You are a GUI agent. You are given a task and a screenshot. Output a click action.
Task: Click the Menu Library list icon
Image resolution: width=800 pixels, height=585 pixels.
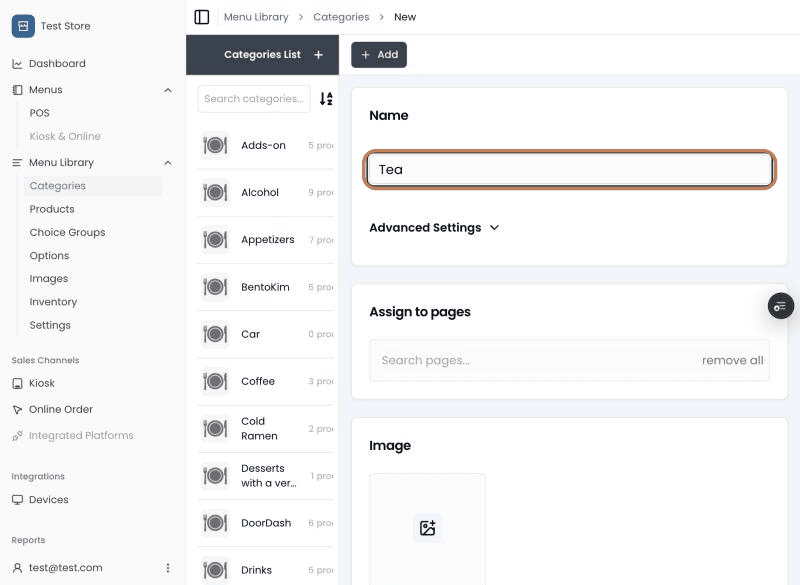pos(17,163)
